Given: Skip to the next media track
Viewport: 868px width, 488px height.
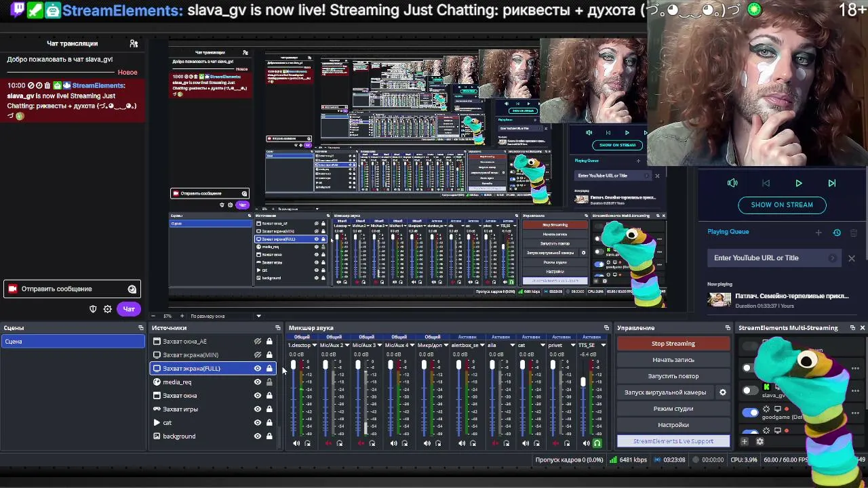Looking at the screenshot, I should pos(832,183).
